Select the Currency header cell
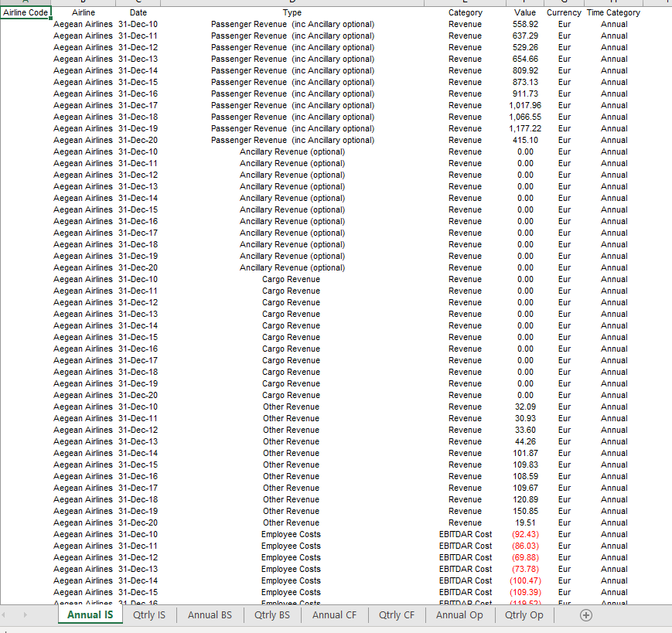The width and height of the screenshot is (672, 633). [564, 12]
